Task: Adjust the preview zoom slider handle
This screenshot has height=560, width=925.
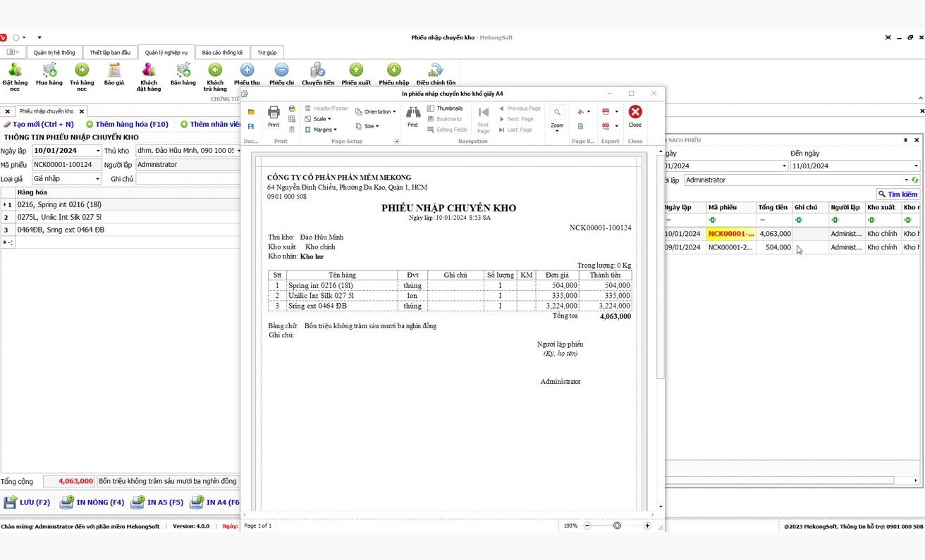Action: [617, 525]
